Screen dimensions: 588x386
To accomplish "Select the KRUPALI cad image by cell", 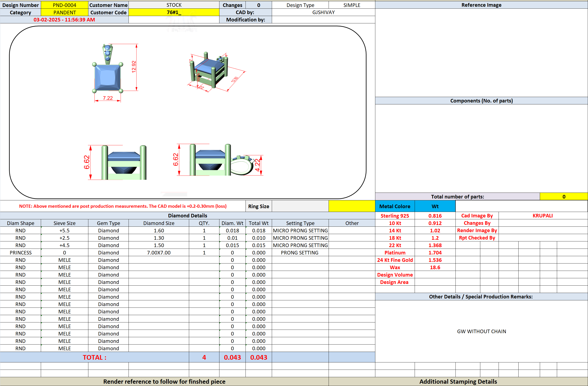I will pos(543,216).
